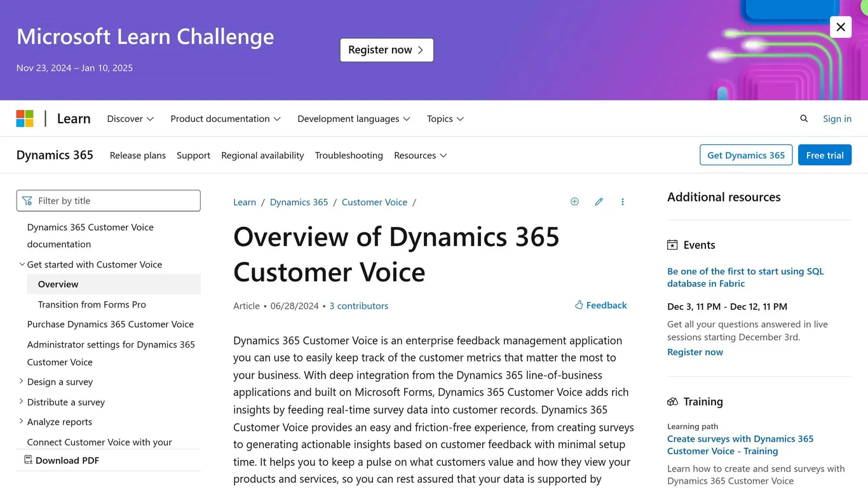The image size is (868, 488).
Task: Click the Feedback thumbs-up icon
Action: [x=579, y=305]
